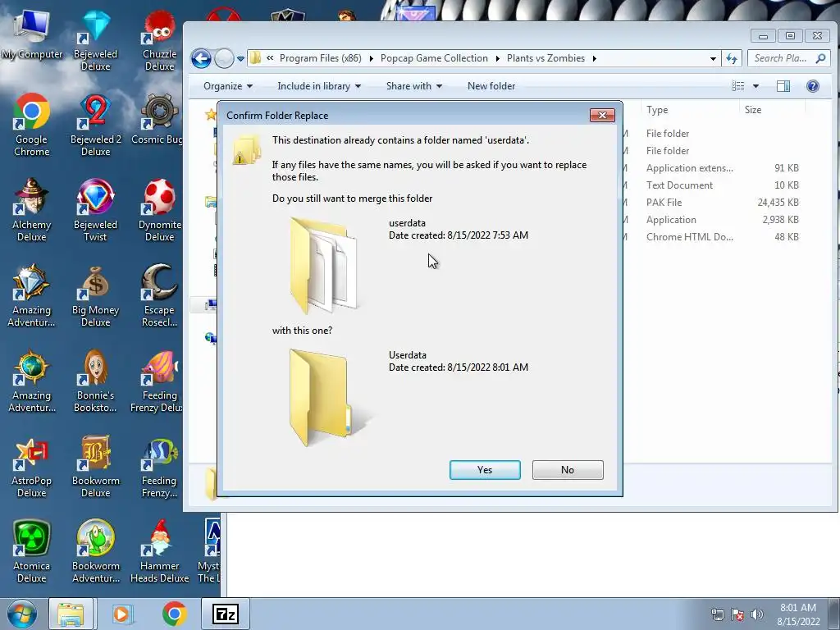Click Windows Explorer taskbar icon
The height and width of the screenshot is (630, 840).
tap(71, 614)
